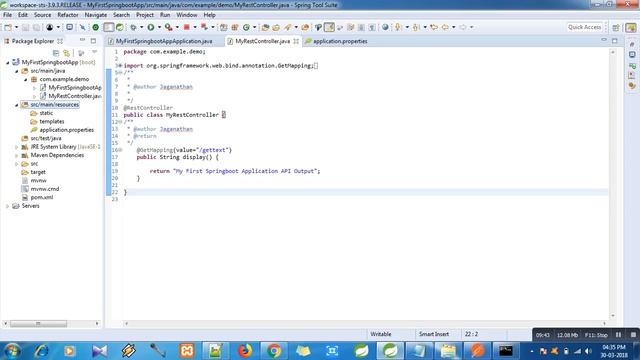Click the Skip All Breakpoints icon
Viewport: 640px width, 360px height.
82,27
